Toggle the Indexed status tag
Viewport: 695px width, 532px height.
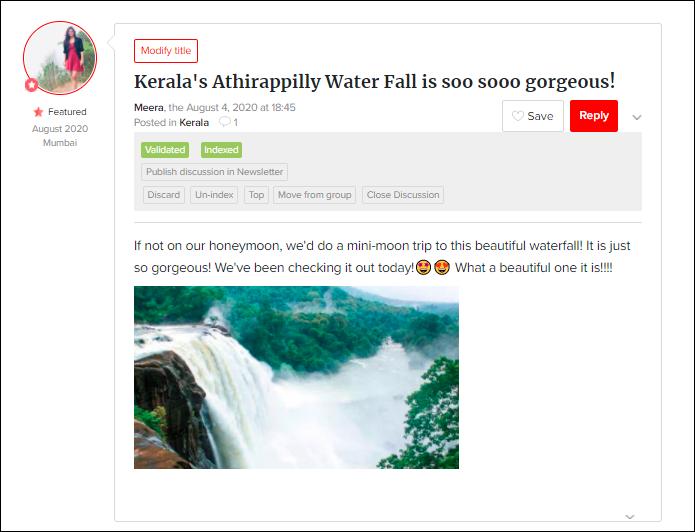coord(221,150)
